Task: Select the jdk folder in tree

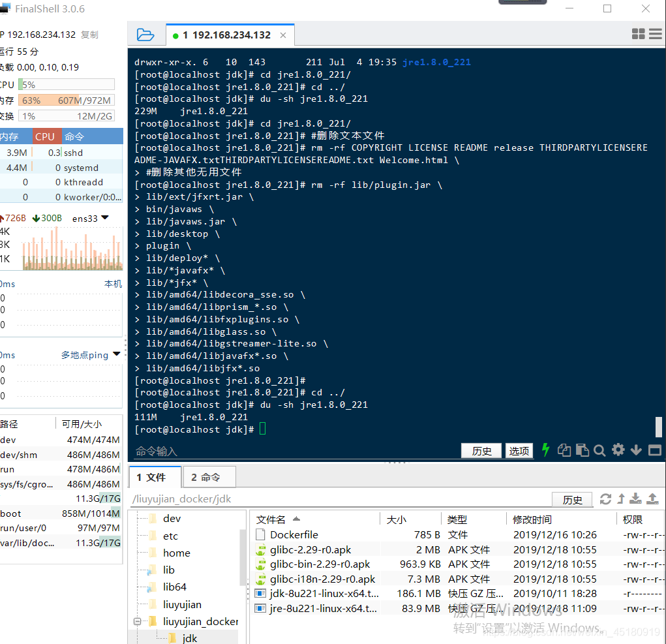Action: click(189, 637)
